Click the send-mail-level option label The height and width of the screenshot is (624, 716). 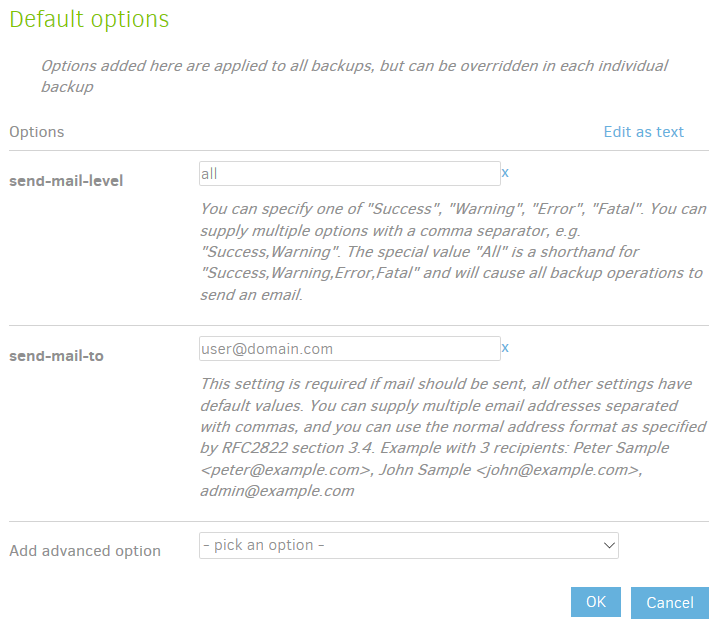(66, 181)
